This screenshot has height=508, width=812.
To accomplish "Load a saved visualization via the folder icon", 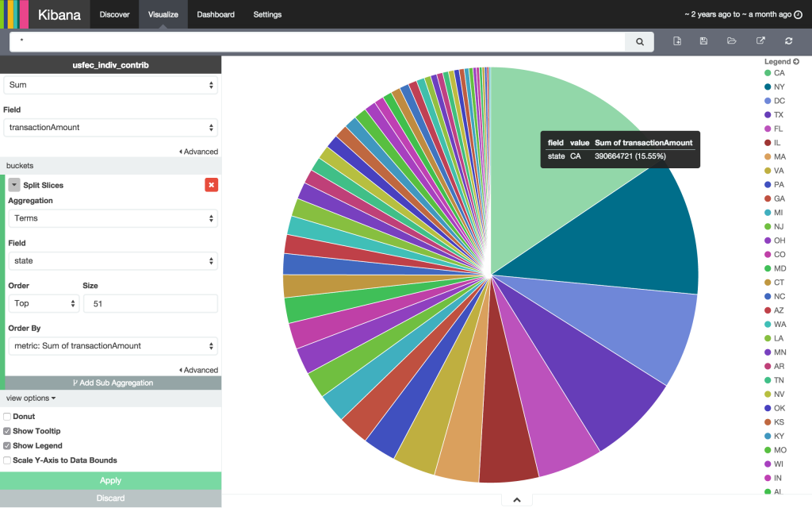I will point(731,40).
